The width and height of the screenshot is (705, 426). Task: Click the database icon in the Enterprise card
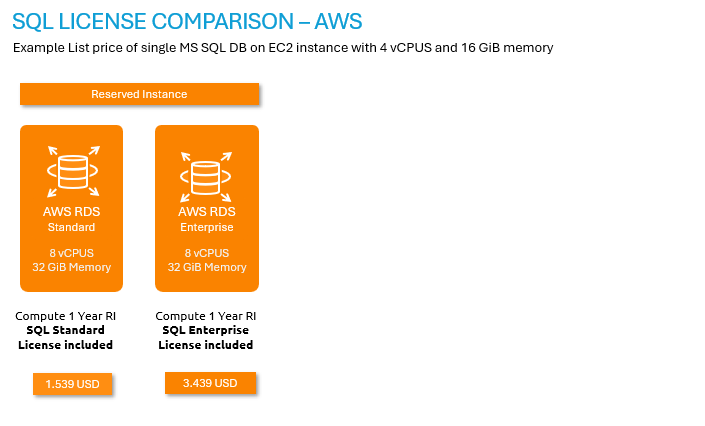click(x=207, y=173)
